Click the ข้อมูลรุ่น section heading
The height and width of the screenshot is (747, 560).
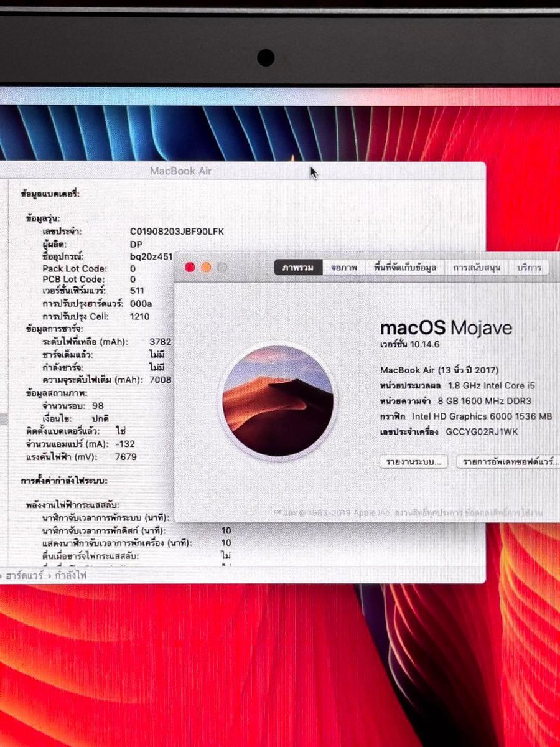click(43, 219)
